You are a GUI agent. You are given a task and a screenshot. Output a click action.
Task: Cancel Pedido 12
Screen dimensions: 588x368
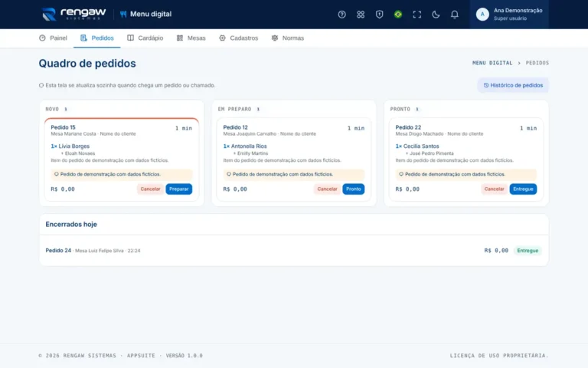(x=327, y=189)
